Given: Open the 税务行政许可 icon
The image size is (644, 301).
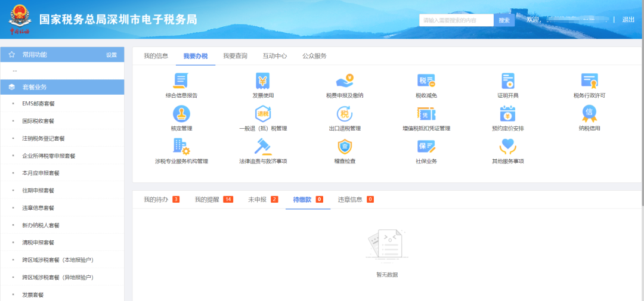Looking at the screenshot, I should 589,81.
